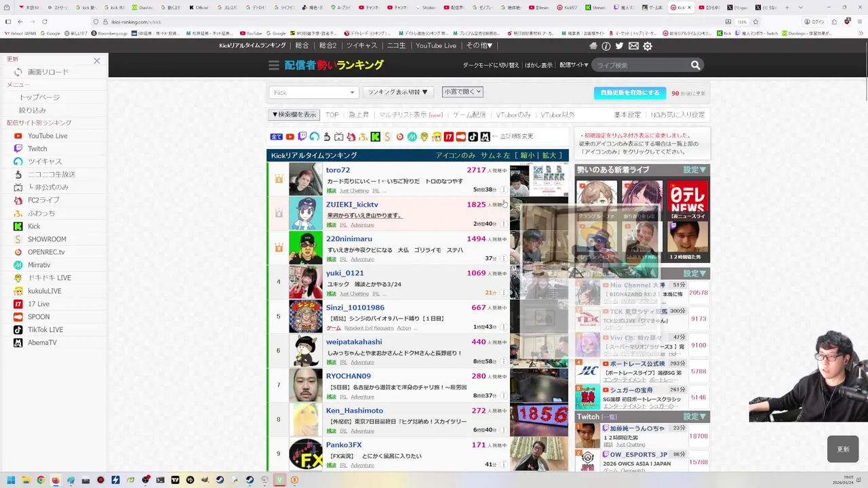The height and width of the screenshot is (488, 868).
Task: Switch to the 総合 tab
Action: [302, 45]
